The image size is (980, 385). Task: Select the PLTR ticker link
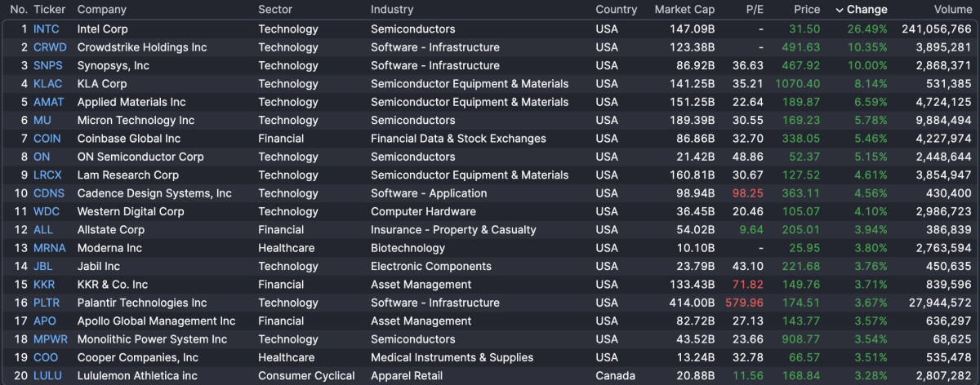[47, 303]
